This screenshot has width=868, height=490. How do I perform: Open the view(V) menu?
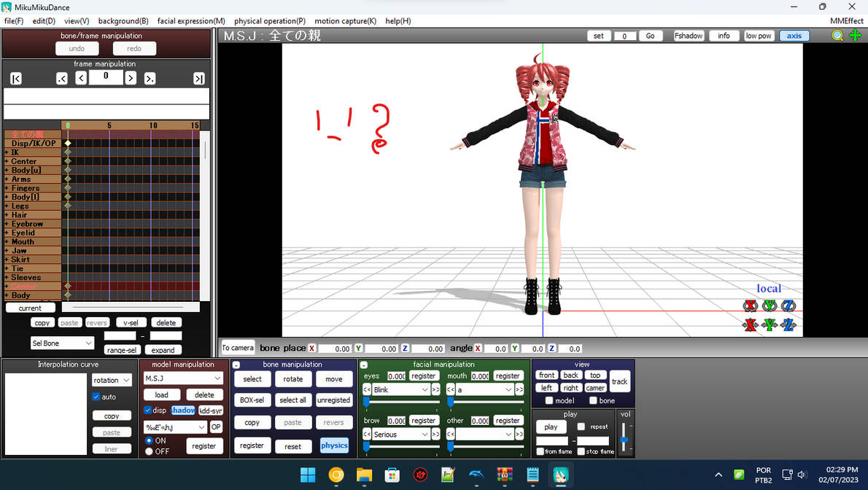(x=77, y=21)
